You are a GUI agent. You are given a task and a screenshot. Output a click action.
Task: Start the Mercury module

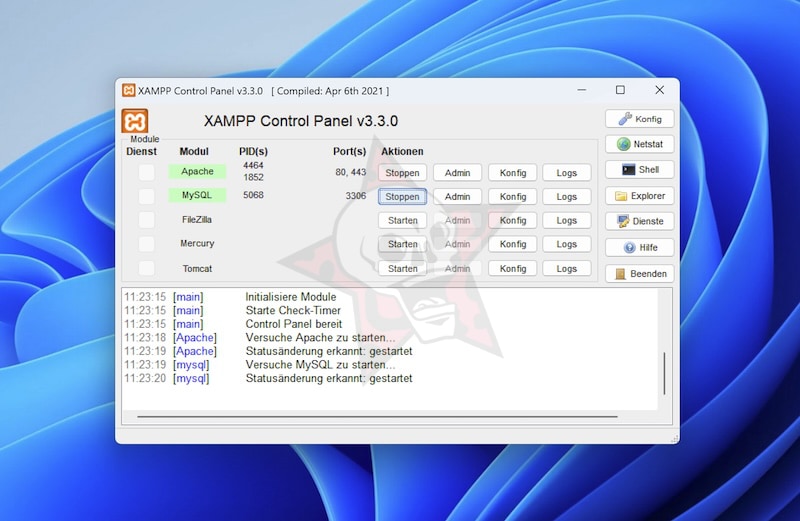(x=402, y=244)
